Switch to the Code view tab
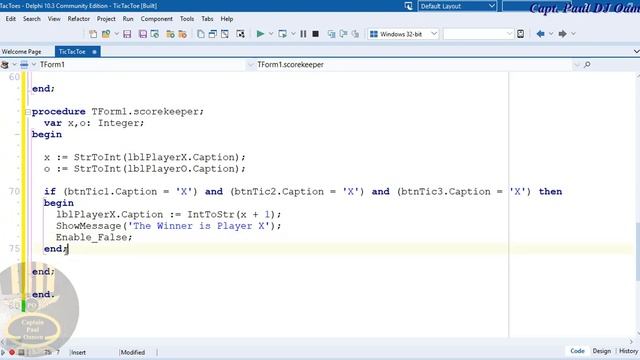 coord(577,351)
